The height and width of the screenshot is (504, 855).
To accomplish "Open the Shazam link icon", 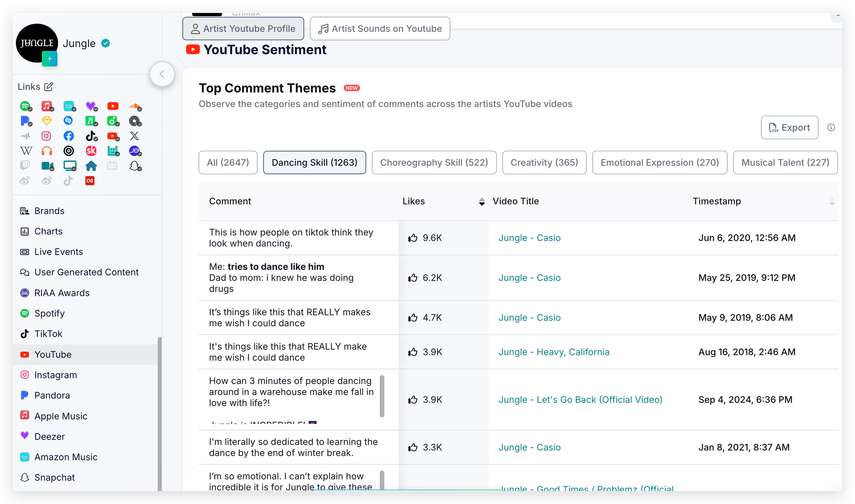I will (68, 121).
